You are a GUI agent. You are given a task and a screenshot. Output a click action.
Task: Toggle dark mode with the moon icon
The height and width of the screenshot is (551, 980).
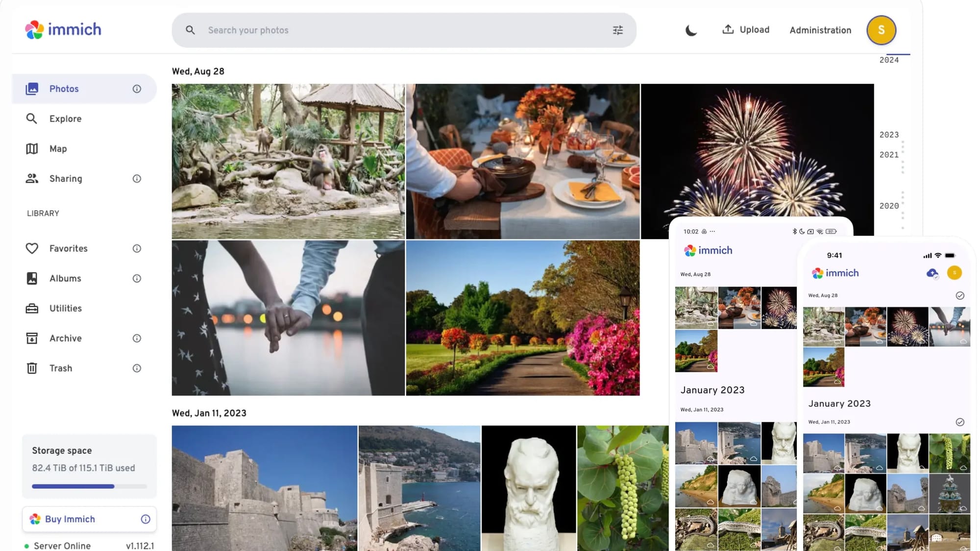tap(691, 30)
